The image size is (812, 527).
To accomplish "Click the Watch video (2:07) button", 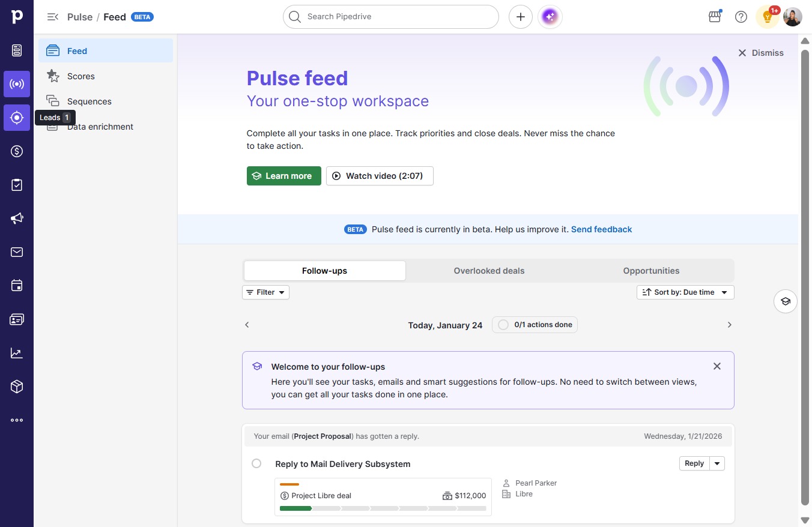I will [380, 176].
